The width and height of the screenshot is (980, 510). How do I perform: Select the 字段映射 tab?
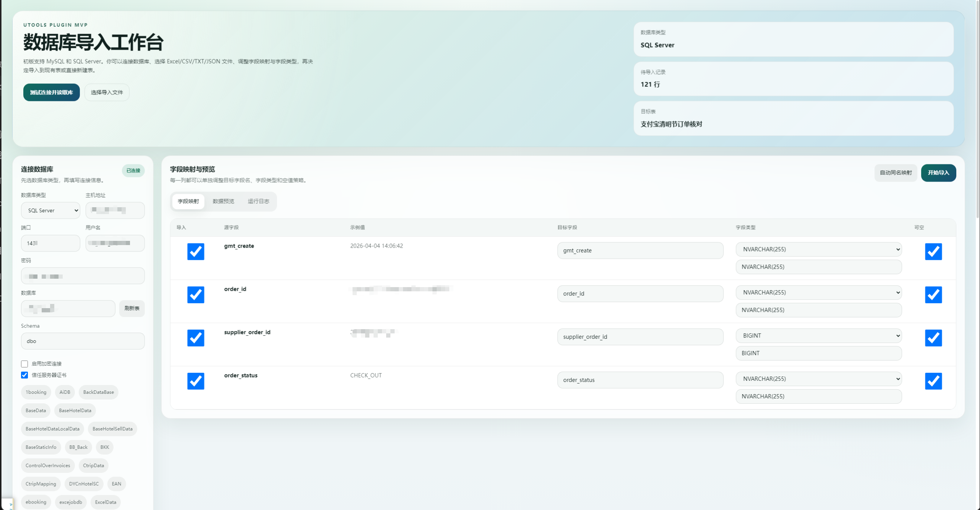188,201
